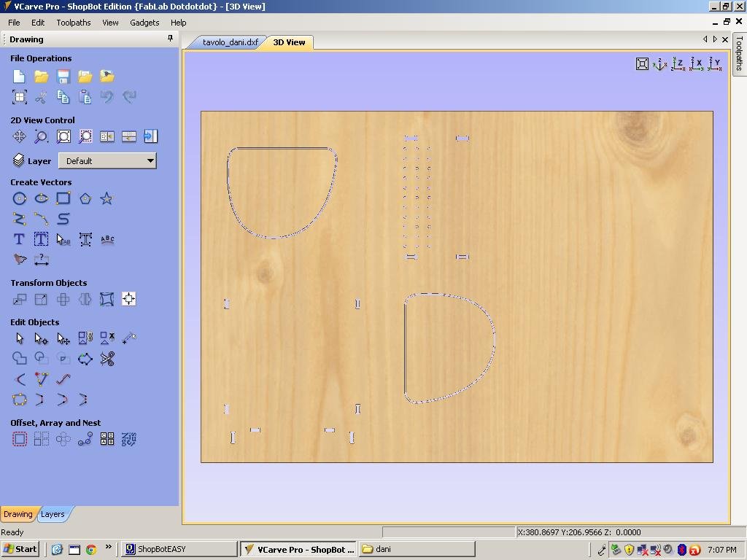The image size is (747, 560).
Task: Switch to ShopBotEASY taskbar window
Action: 178,549
